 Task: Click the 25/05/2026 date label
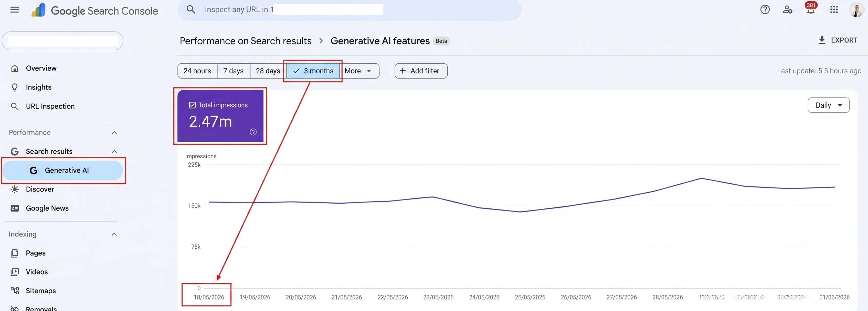point(530,297)
